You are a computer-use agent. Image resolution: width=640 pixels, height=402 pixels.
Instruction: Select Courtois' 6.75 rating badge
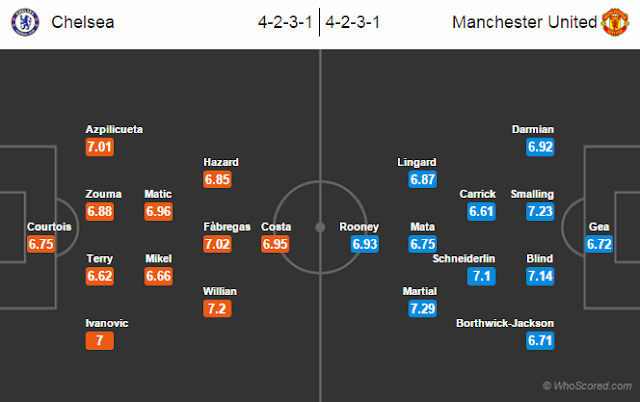[41, 244]
